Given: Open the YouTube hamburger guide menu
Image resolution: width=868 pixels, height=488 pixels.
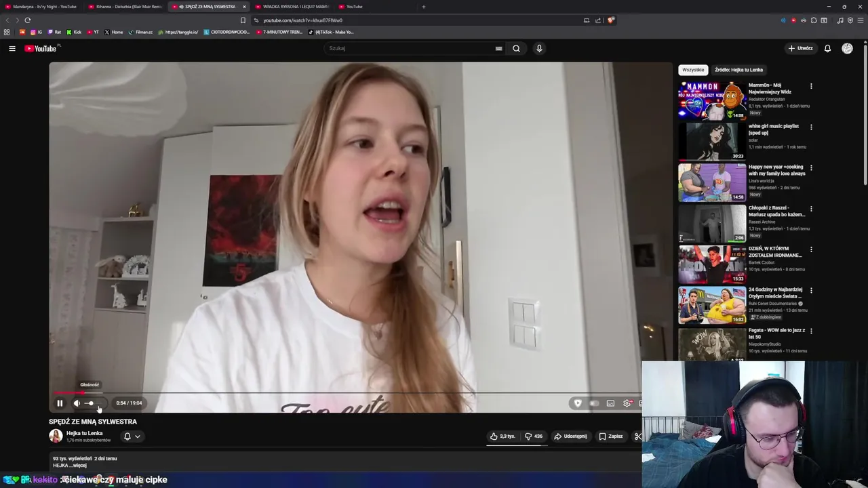Looking at the screenshot, I should tap(12, 48).
